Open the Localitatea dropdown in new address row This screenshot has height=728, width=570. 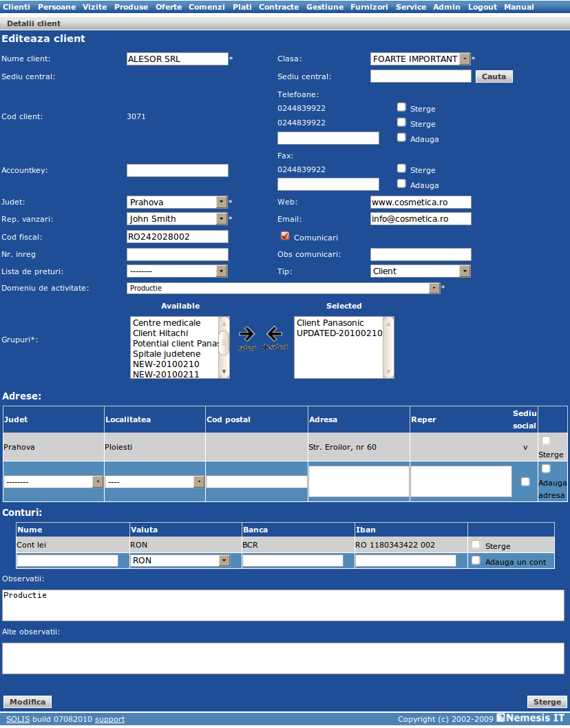point(155,482)
